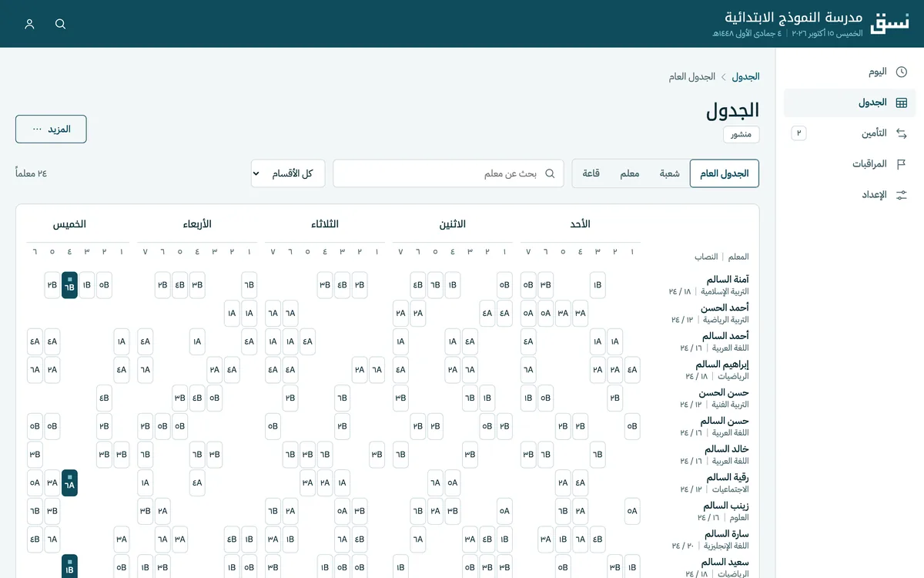Switch to the الجدول العام tab
The height and width of the screenshot is (578, 924).
click(725, 173)
